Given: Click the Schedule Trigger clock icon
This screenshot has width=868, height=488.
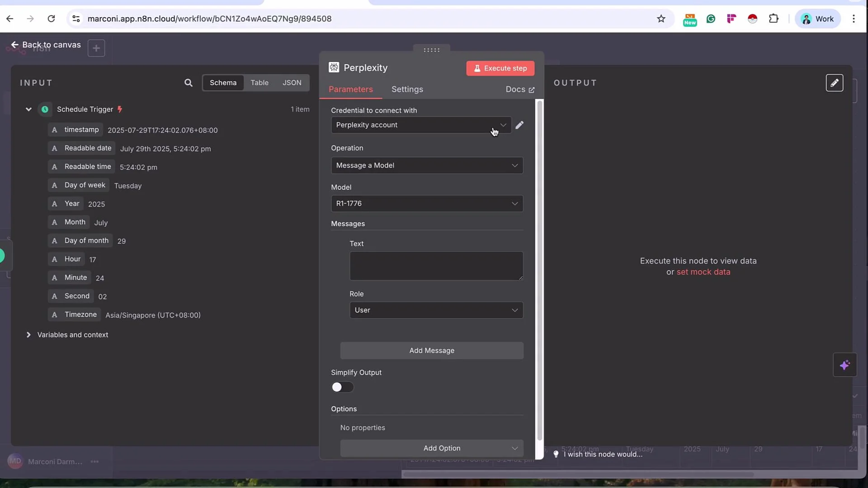Looking at the screenshot, I should [x=45, y=109].
